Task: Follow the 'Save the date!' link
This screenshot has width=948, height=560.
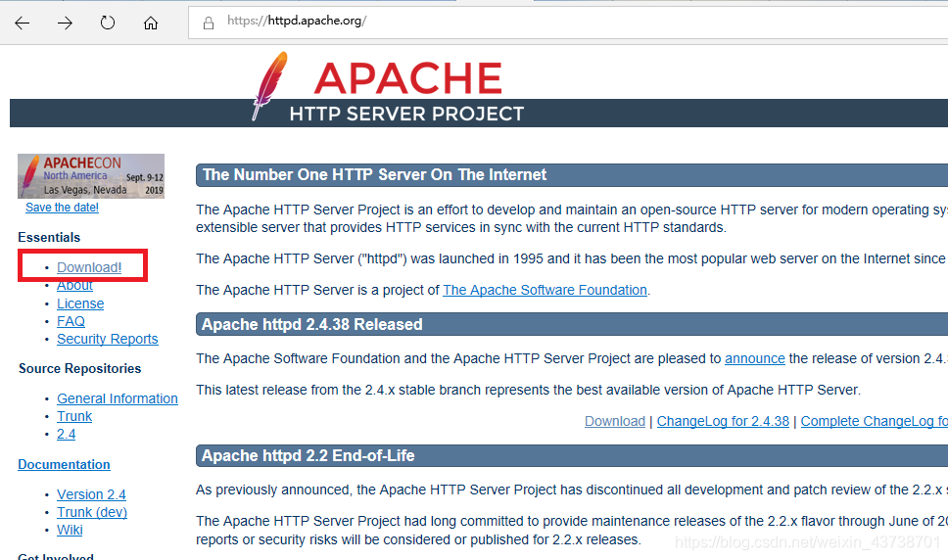Action: 62,208
